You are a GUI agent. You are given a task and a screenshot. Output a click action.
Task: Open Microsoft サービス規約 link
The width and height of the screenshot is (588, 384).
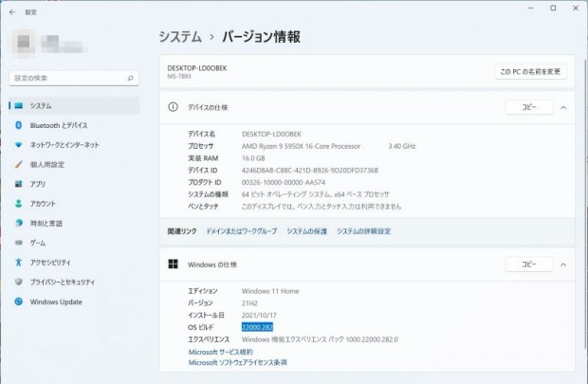pyautogui.click(x=220, y=352)
